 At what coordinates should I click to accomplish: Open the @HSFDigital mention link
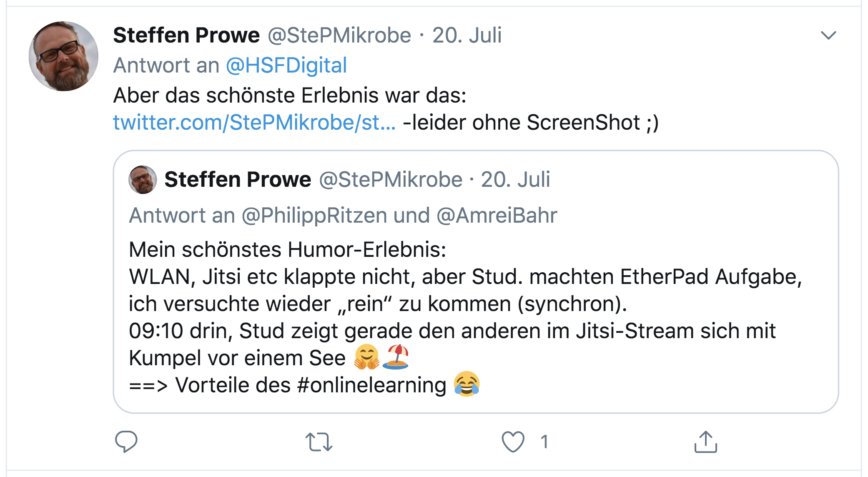coord(286,65)
